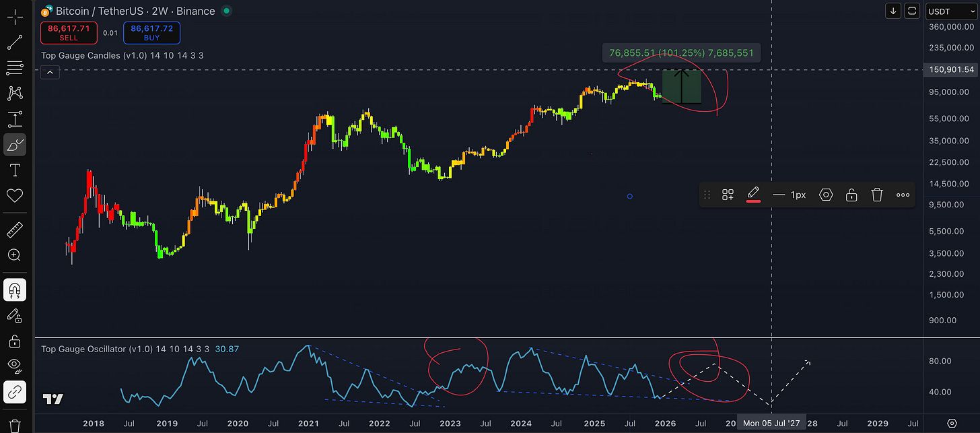The image size is (980, 433).
Task: Open the USDT currency dropdown
Action: [x=951, y=11]
